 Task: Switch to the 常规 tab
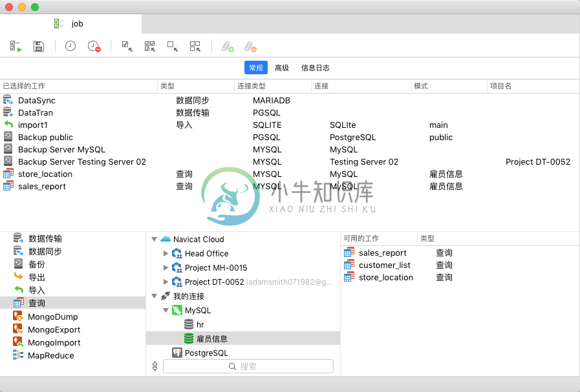tap(256, 68)
